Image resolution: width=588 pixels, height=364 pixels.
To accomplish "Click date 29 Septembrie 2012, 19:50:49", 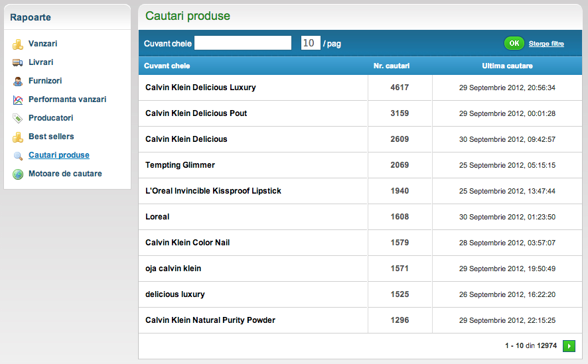I will click(508, 269).
